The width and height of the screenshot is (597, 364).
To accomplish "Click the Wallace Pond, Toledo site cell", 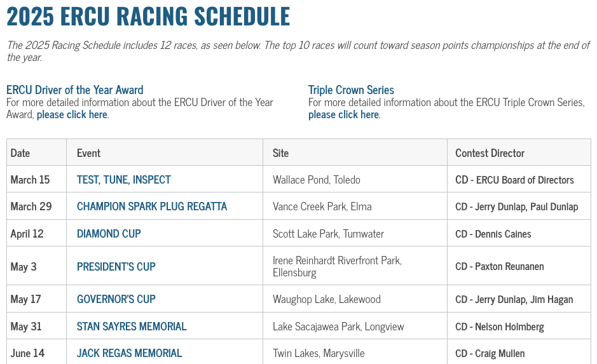I will coord(317,180).
